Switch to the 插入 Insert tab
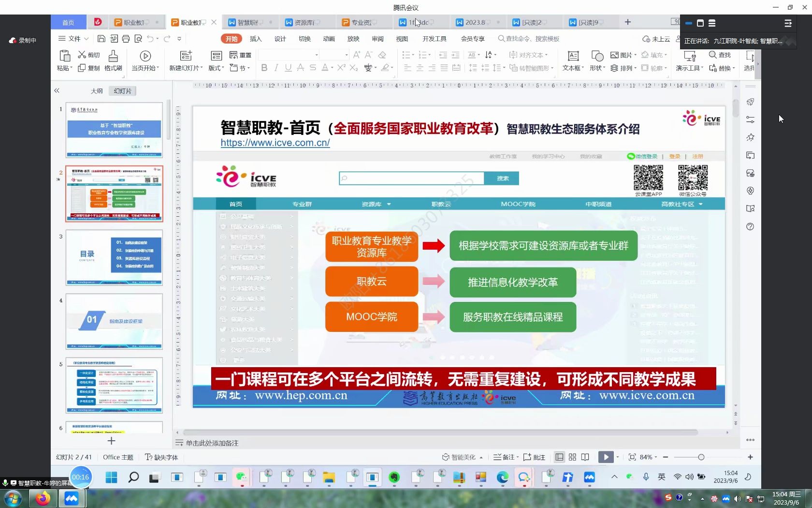 (x=256, y=39)
